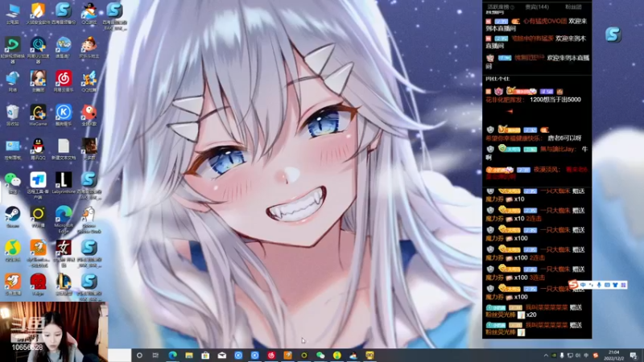Switch to the 粉丝团 tab in chat panel
Screen dimensions: 644x362
573,7
